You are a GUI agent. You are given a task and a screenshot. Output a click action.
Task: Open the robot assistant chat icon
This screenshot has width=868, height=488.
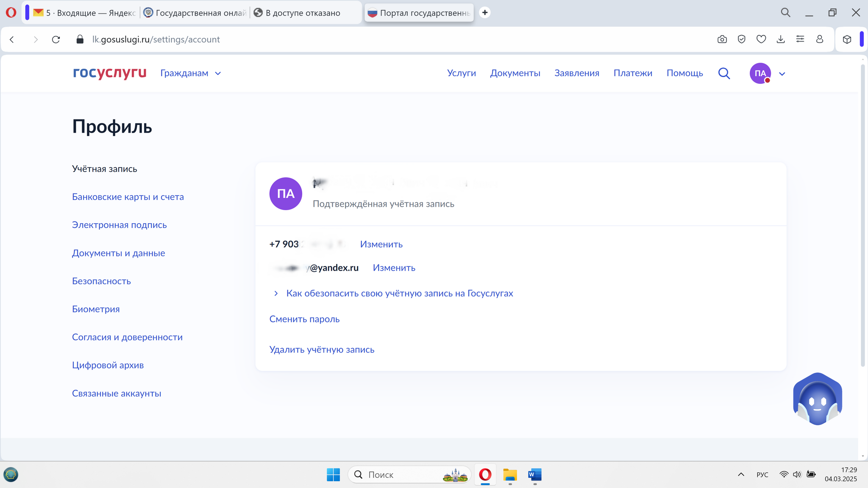(x=817, y=399)
